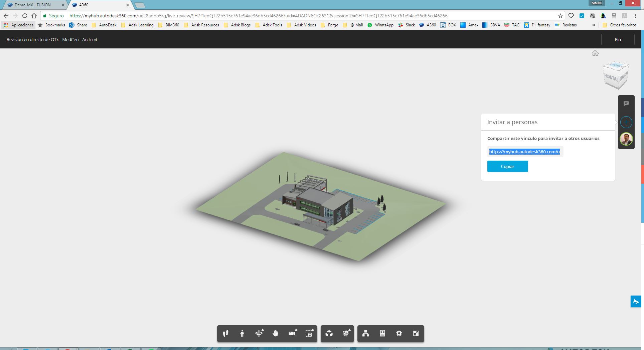Viewport: 644px width, 350px height.
Task: Click the blue floating widget button at right edge
Action: 636,302
